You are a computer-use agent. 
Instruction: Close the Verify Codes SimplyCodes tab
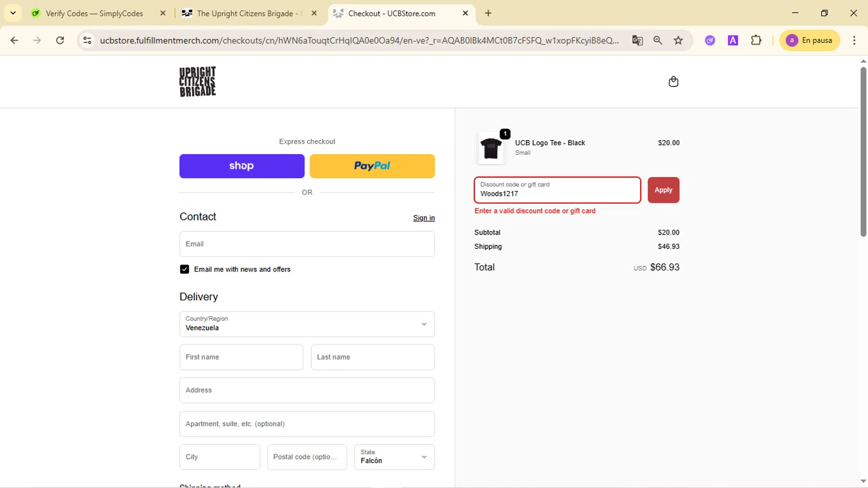[163, 13]
